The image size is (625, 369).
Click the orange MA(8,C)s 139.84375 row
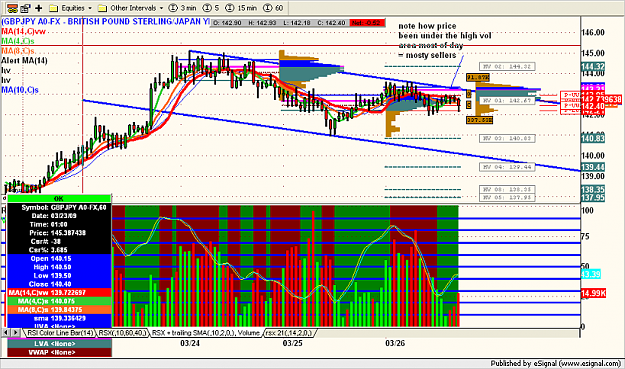click(x=59, y=310)
